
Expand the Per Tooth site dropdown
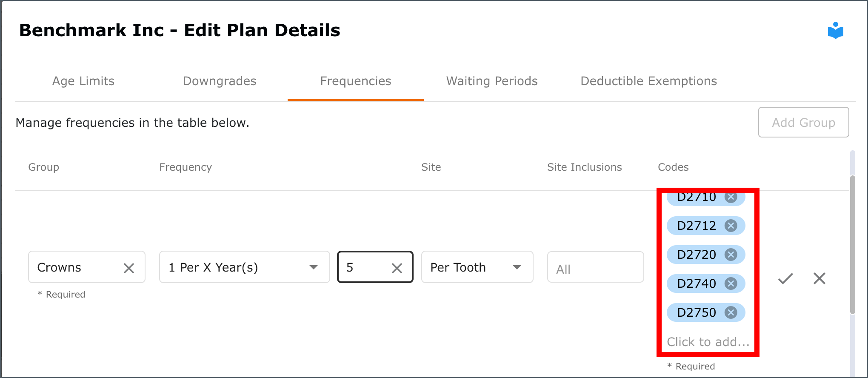coord(477,267)
